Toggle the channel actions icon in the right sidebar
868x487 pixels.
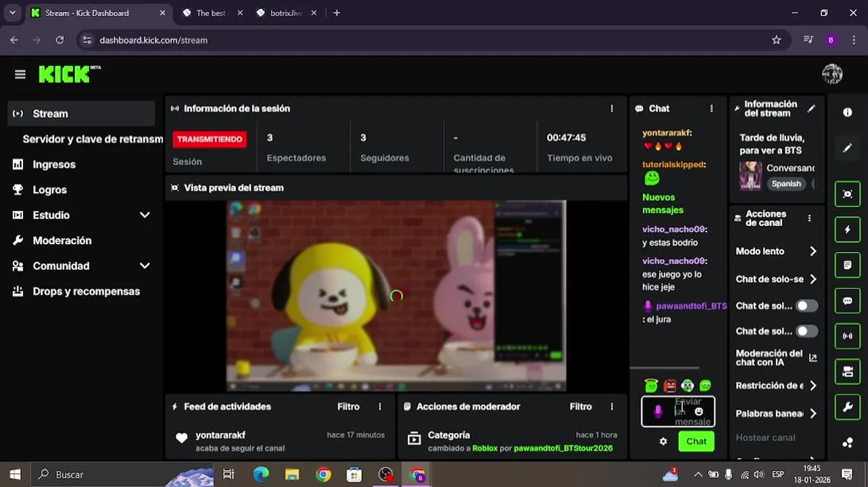point(848,371)
